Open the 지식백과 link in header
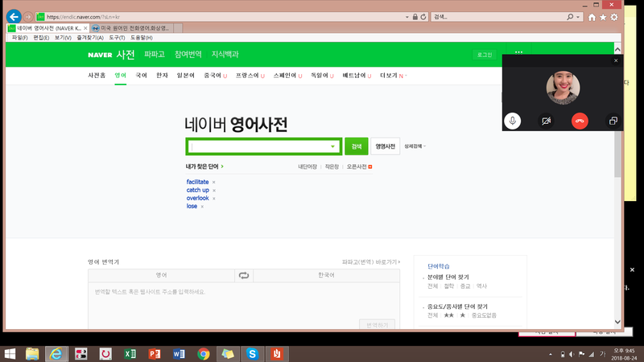644x362 pixels. (225, 54)
